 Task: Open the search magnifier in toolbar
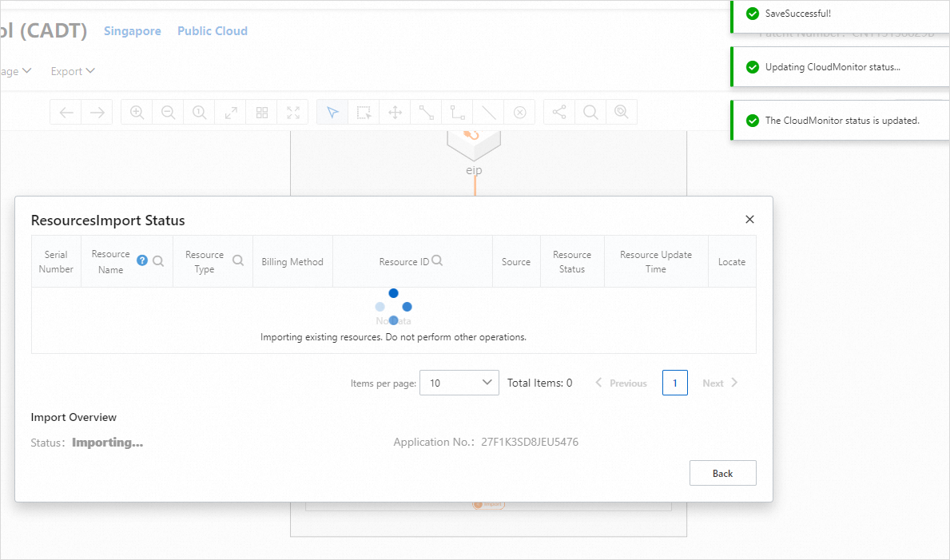(590, 112)
